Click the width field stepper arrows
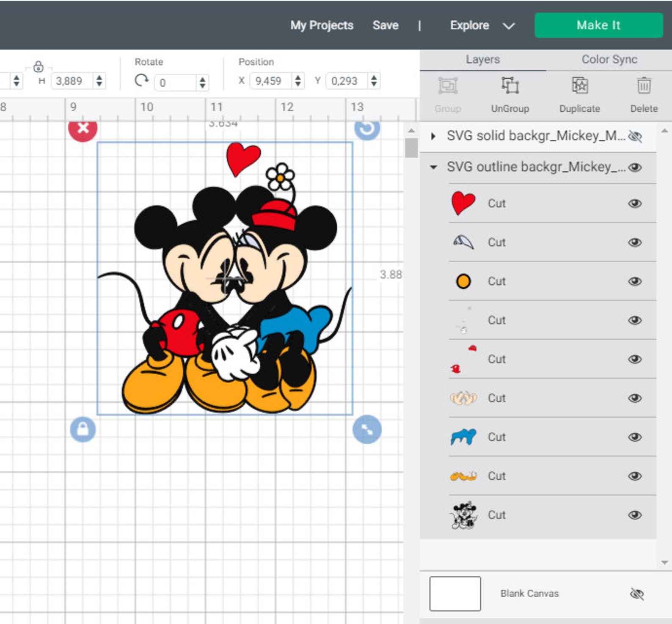The height and width of the screenshot is (624, 672). pos(16,80)
